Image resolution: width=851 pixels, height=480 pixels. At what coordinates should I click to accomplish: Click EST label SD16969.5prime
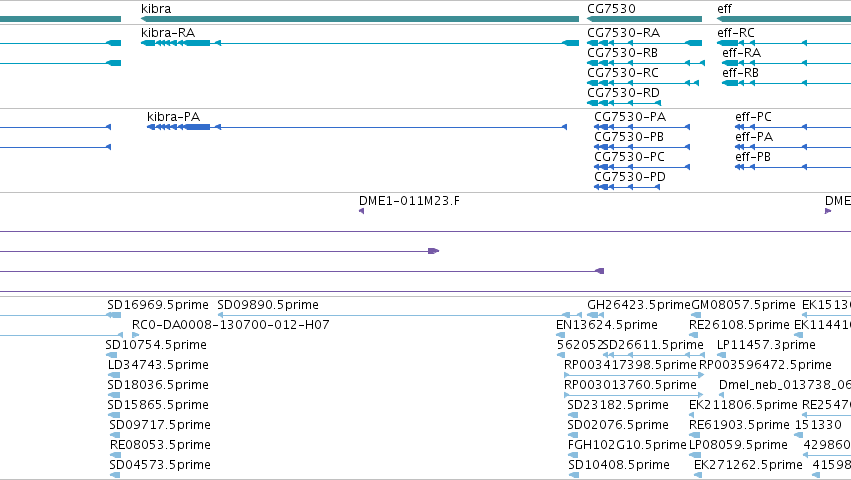point(158,305)
